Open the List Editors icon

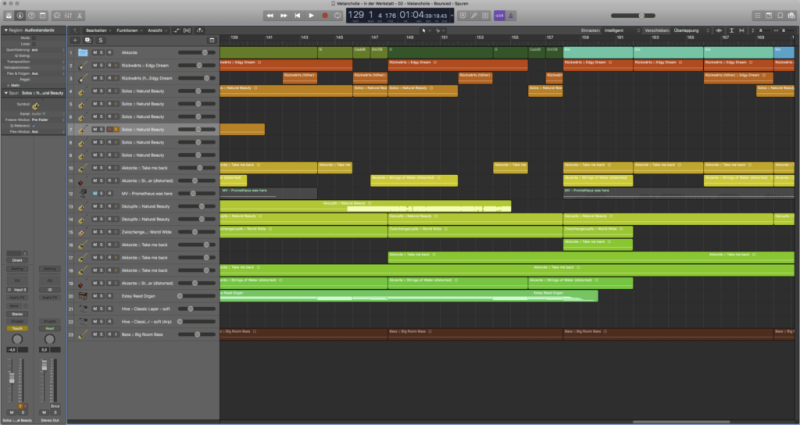(758, 16)
